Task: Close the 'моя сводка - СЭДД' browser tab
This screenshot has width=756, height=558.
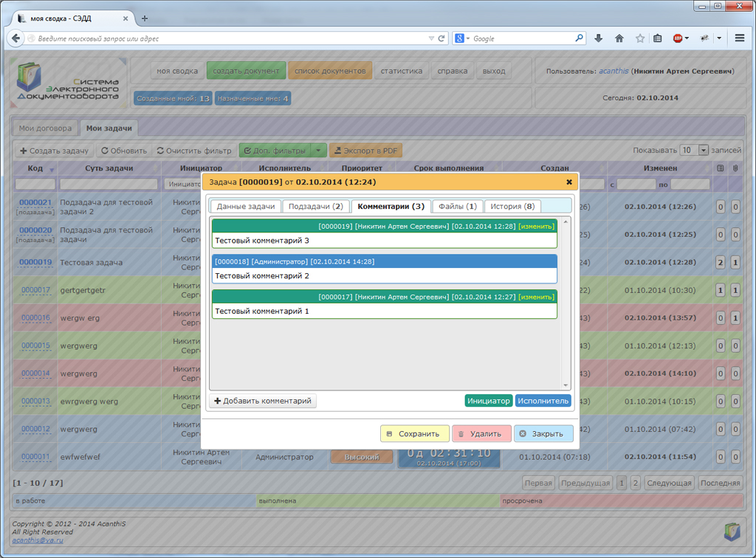Action: point(126,18)
